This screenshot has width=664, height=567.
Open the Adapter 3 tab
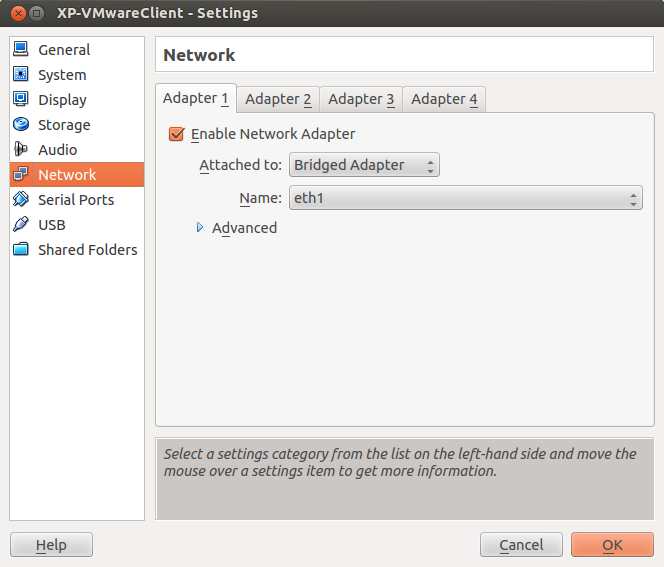click(361, 99)
